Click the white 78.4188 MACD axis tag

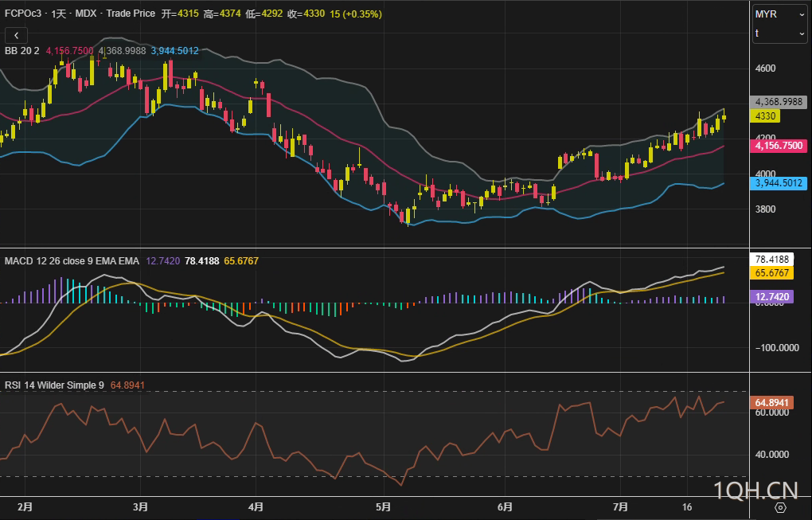(770, 260)
